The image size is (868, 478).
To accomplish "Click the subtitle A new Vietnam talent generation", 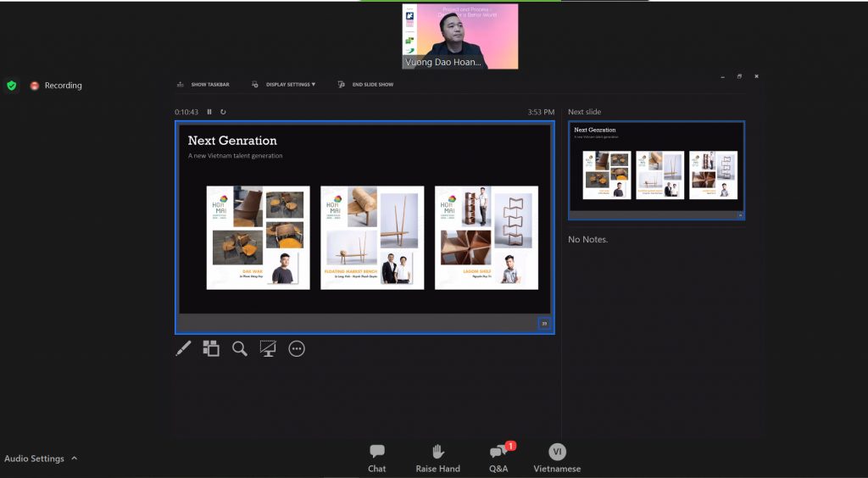I will (x=236, y=156).
